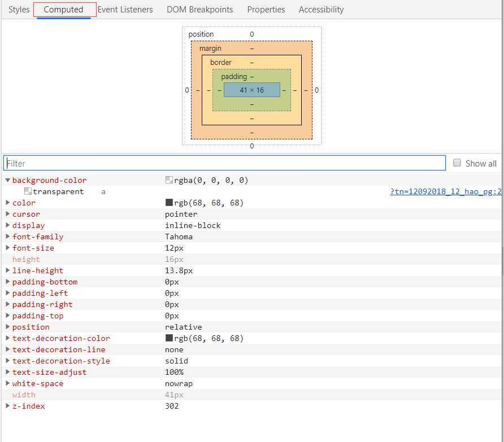The height and width of the screenshot is (442, 504).
Task: Open the Event Listeners tab
Action: (125, 10)
